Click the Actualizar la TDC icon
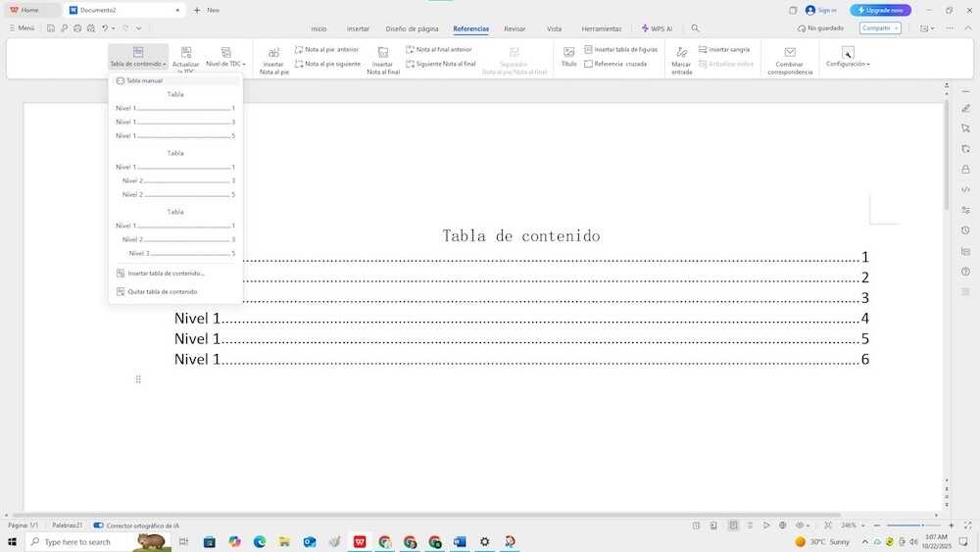The width and height of the screenshot is (980, 552). coord(186,53)
